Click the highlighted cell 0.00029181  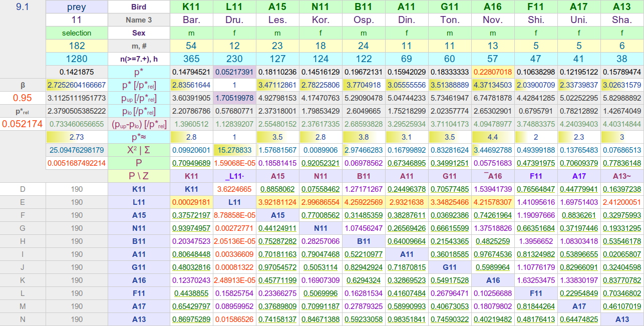[191, 202]
